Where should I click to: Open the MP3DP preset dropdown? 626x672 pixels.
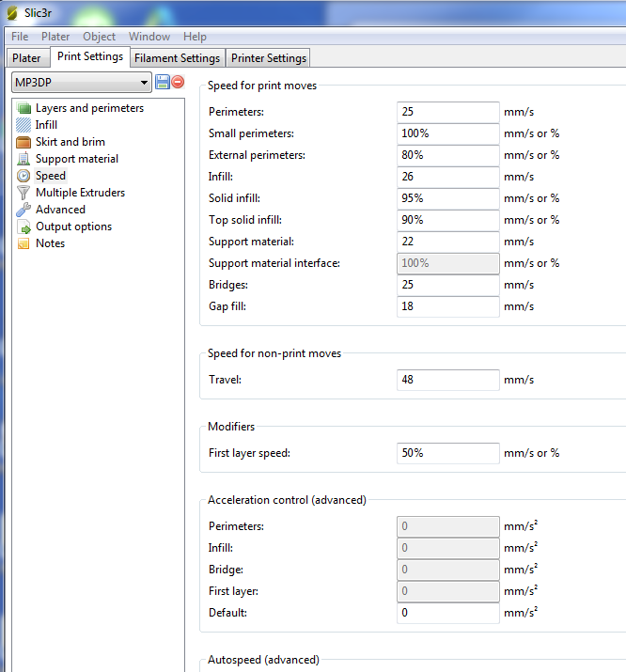tap(82, 82)
